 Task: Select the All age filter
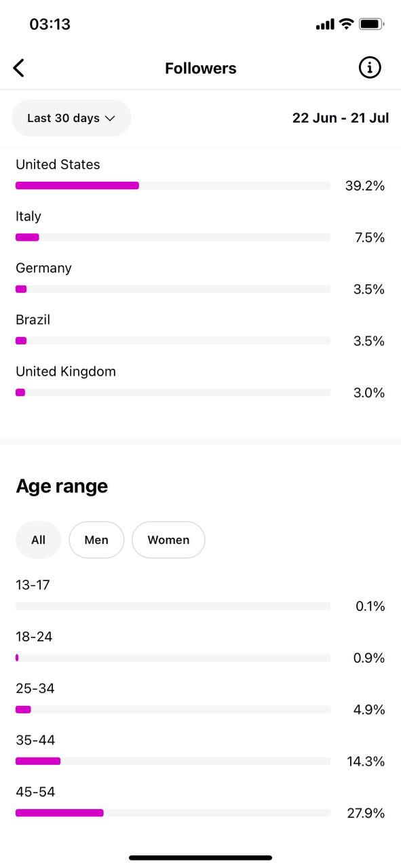[39, 540]
